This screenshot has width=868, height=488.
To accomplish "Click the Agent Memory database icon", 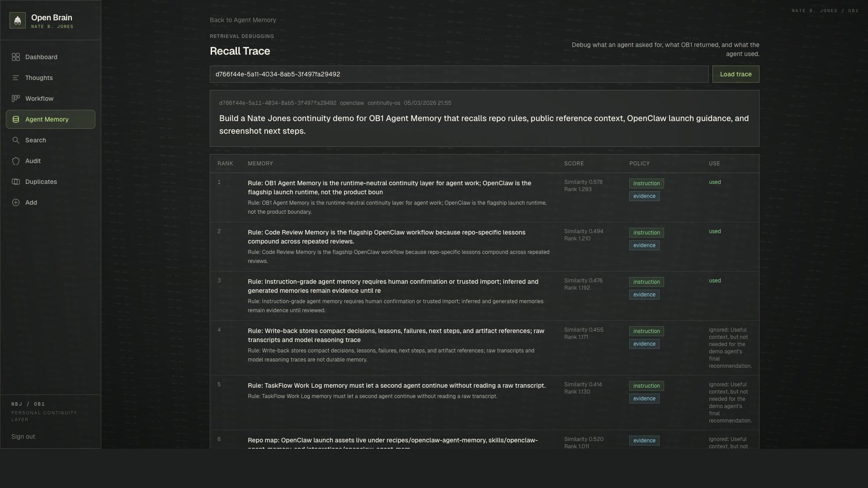I will point(16,119).
